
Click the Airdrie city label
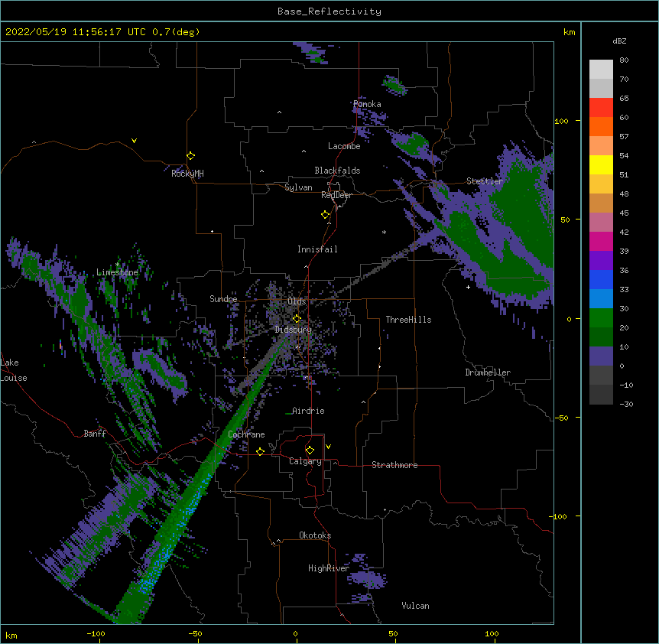[x=308, y=411]
